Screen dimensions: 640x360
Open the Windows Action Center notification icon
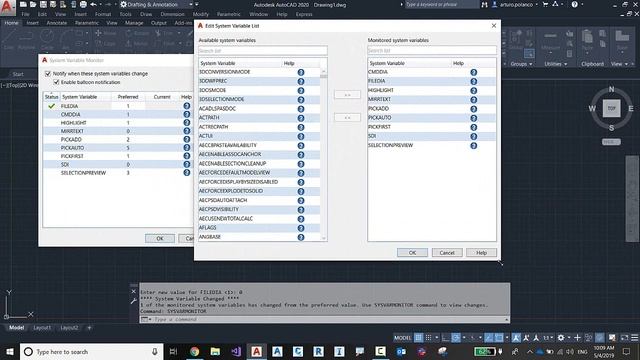627,351
